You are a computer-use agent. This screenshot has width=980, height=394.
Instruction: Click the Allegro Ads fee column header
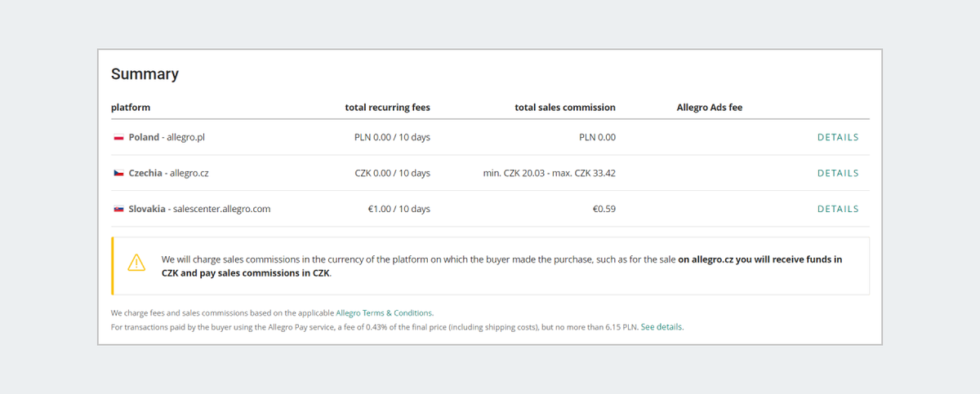pos(710,108)
